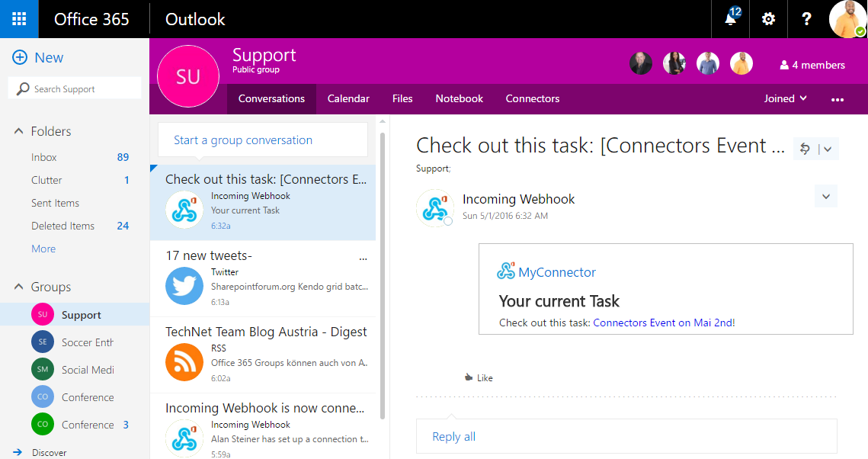Select the Soccer Enth group SE icon

pos(43,342)
